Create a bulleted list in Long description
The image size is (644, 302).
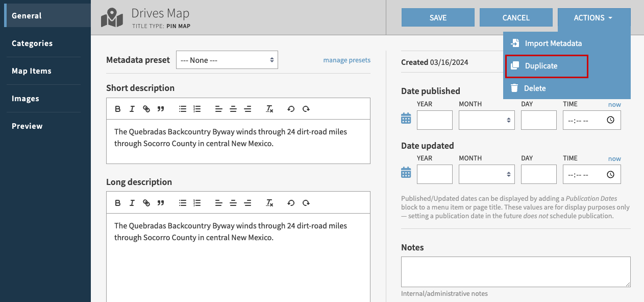point(183,203)
